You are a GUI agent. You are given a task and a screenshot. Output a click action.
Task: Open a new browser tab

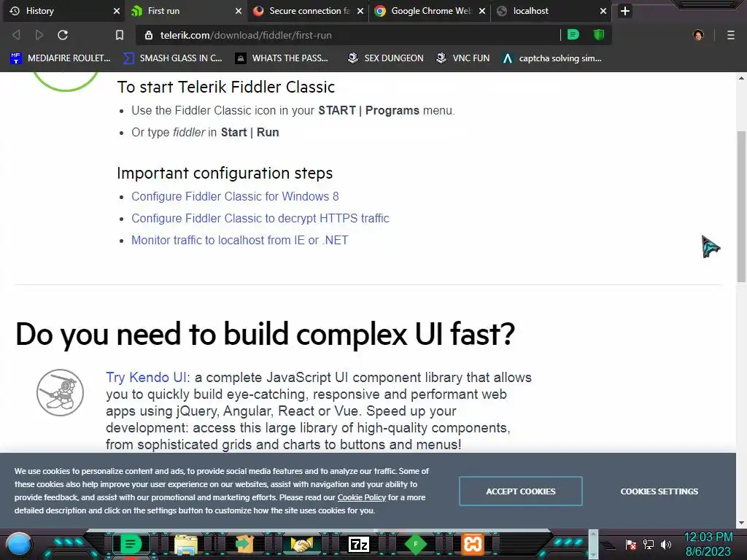click(x=625, y=11)
